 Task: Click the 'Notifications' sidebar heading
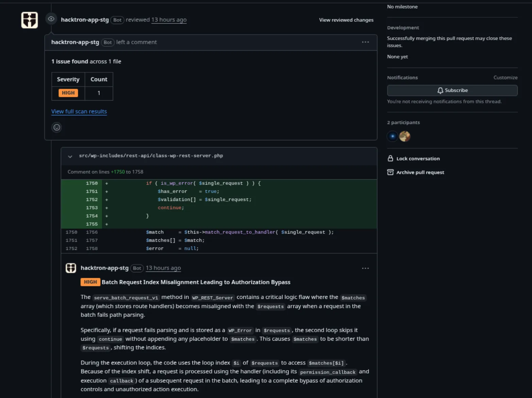pos(402,78)
